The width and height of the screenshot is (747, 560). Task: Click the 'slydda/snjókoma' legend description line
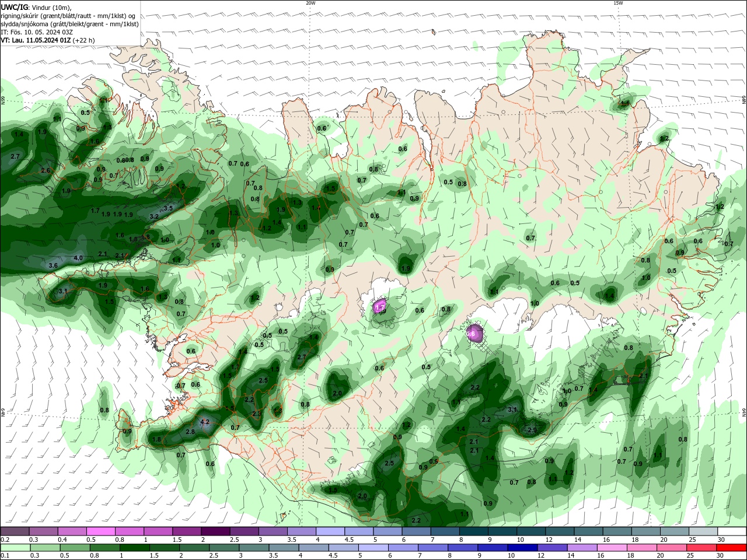(69, 24)
